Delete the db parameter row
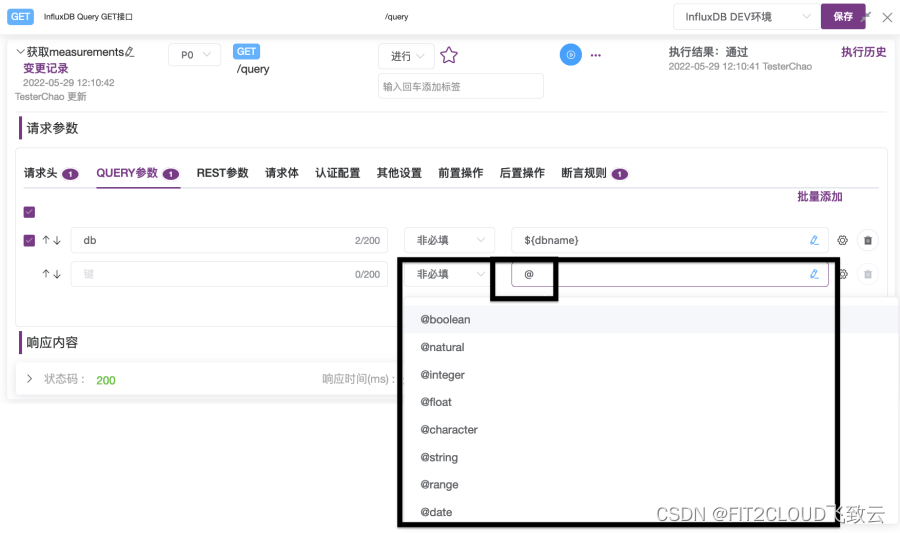Image resolution: width=900 pixels, height=533 pixels. [868, 240]
